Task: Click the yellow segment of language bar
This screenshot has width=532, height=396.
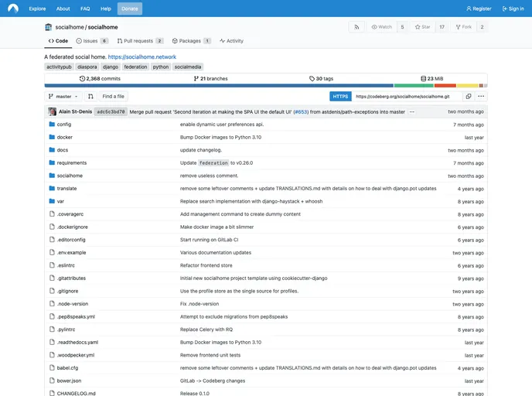Action: [467, 86]
